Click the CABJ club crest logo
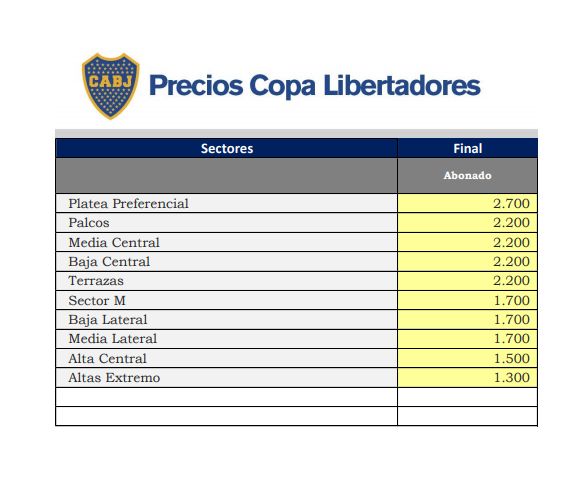587x479 pixels. [110, 86]
